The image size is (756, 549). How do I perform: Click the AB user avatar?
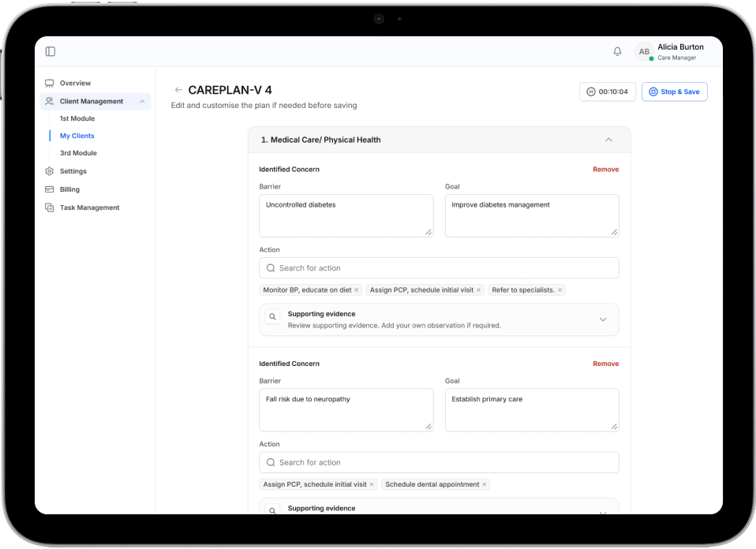point(644,51)
